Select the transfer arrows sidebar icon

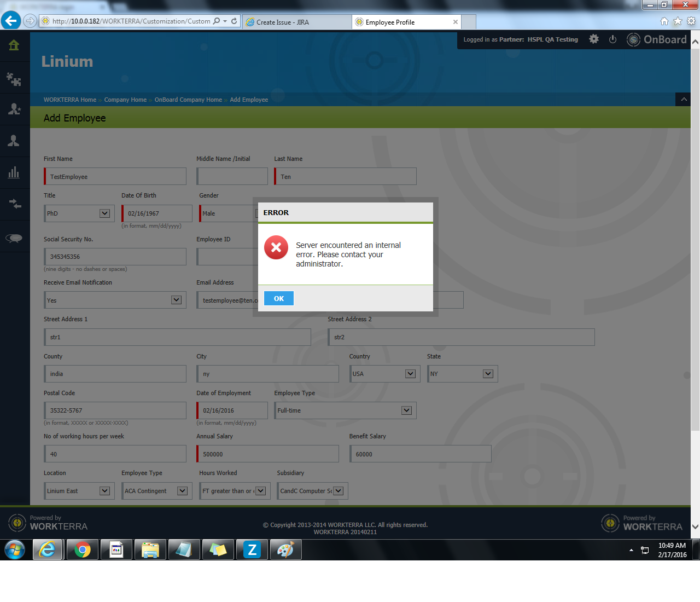point(14,204)
